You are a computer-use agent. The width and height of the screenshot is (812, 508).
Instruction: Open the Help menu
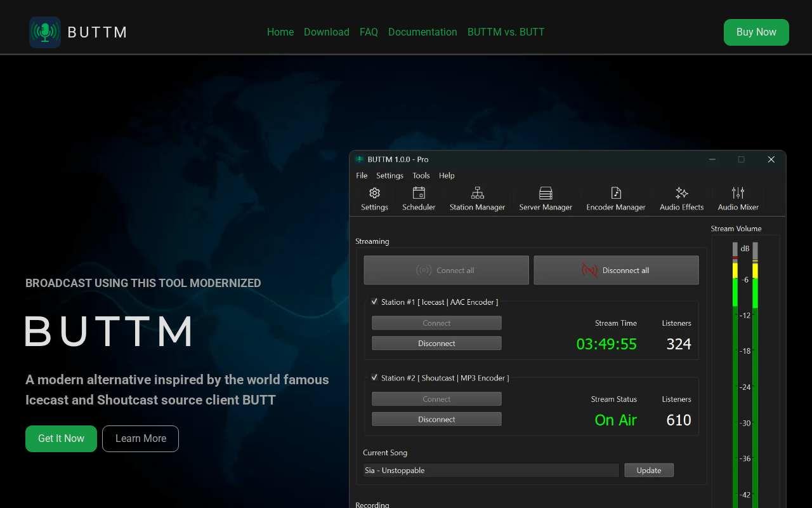click(x=447, y=175)
